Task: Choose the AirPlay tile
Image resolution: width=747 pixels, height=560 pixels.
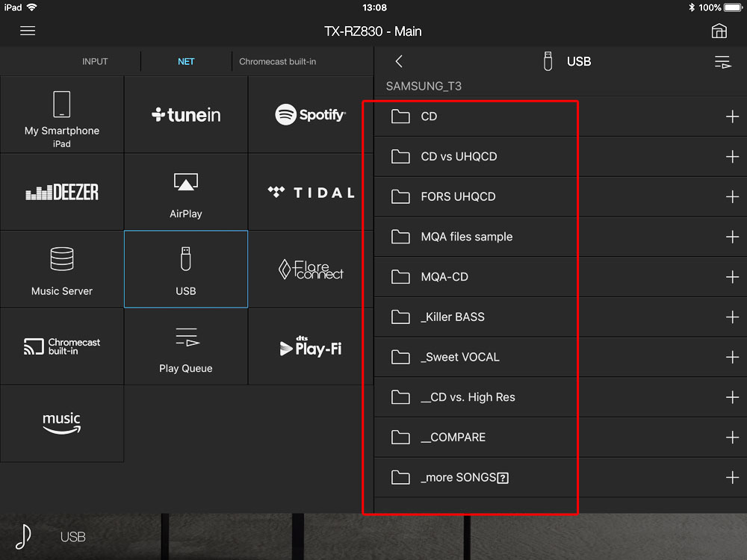Action: click(186, 193)
